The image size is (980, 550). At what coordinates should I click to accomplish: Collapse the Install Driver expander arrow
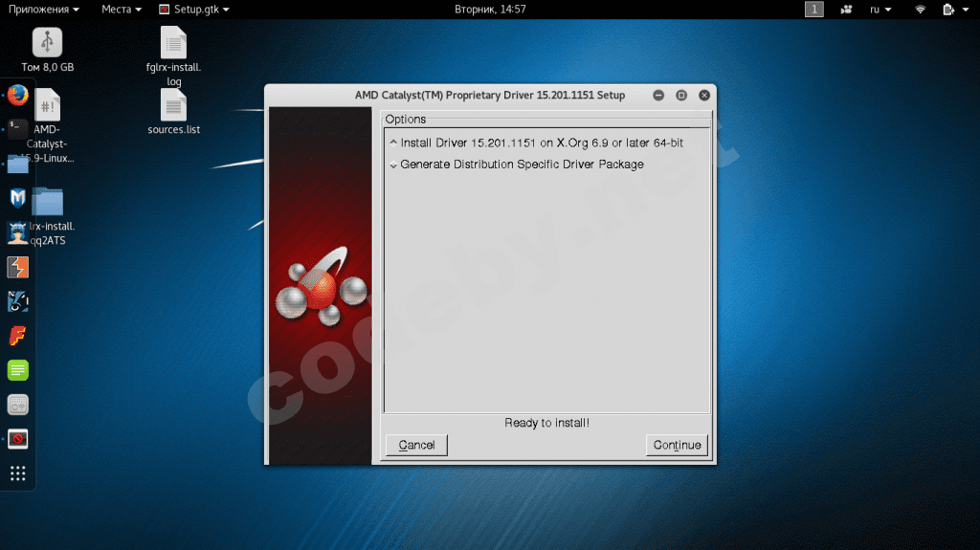point(392,143)
